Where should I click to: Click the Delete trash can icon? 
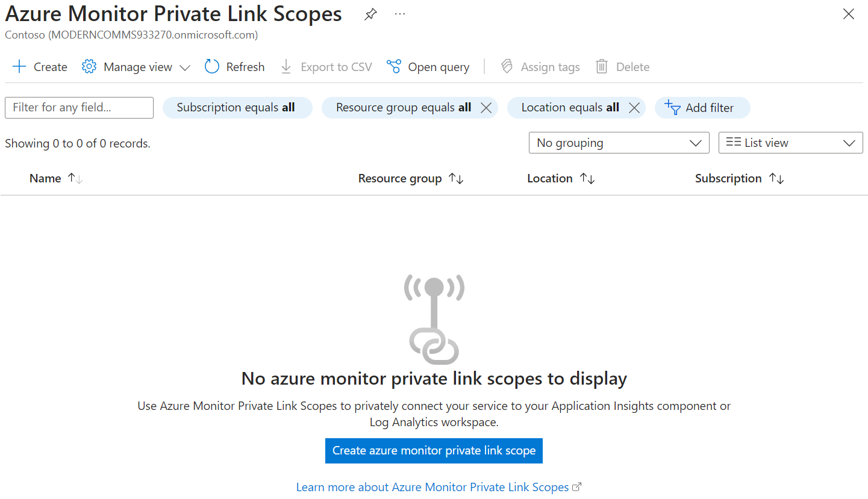pyautogui.click(x=602, y=67)
